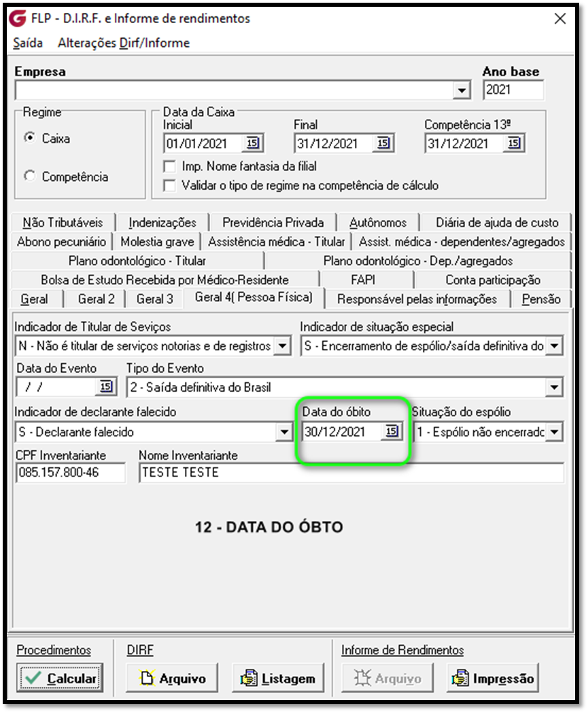The width and height of the screenshot is (588, 713).
Task: Open calendar picker for Data da Caixa Final
Action: coord(383,144)
